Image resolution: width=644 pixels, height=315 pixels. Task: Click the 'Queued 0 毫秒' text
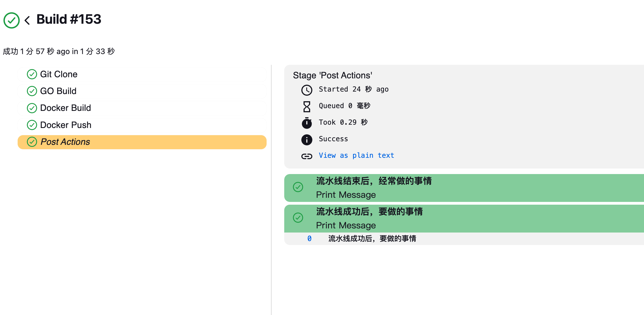tap(345, 106)
